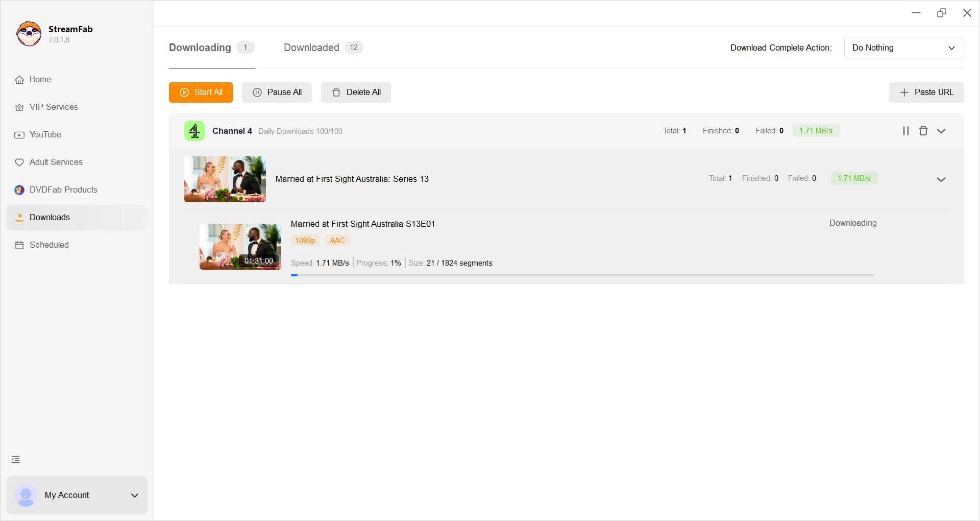The image size is (980, 521).
Task: Click the S13E01 download progress bar
Action: [x=582, y=275]
